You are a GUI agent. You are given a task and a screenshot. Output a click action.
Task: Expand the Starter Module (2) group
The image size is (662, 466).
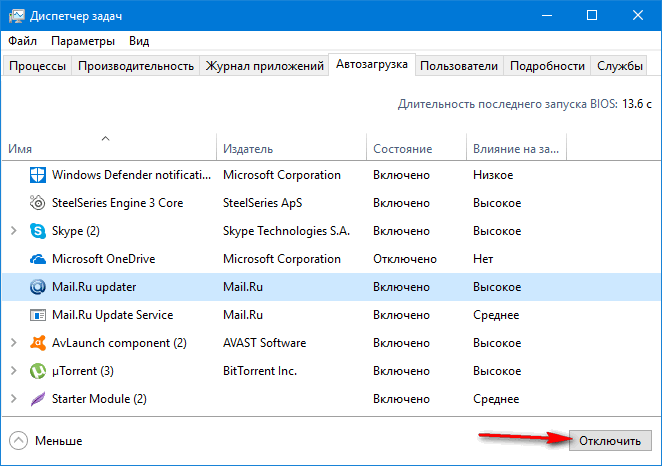point(14,399)
